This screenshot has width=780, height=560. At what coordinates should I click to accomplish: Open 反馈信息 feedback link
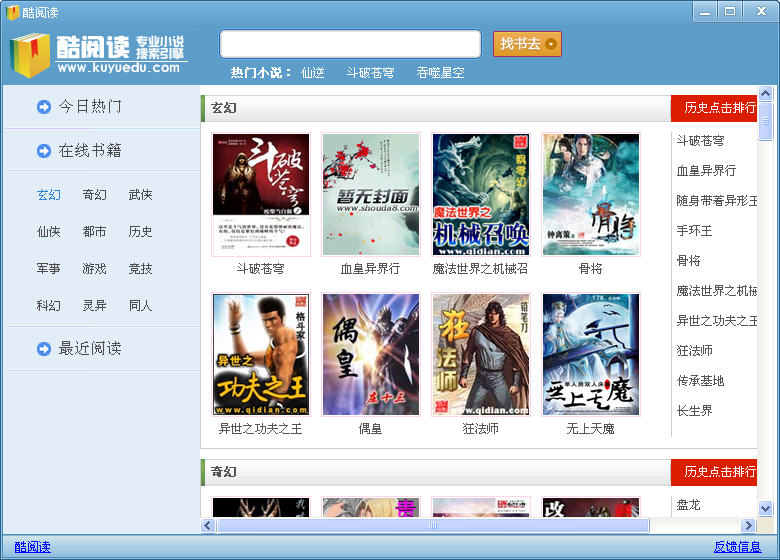[738, 547]
